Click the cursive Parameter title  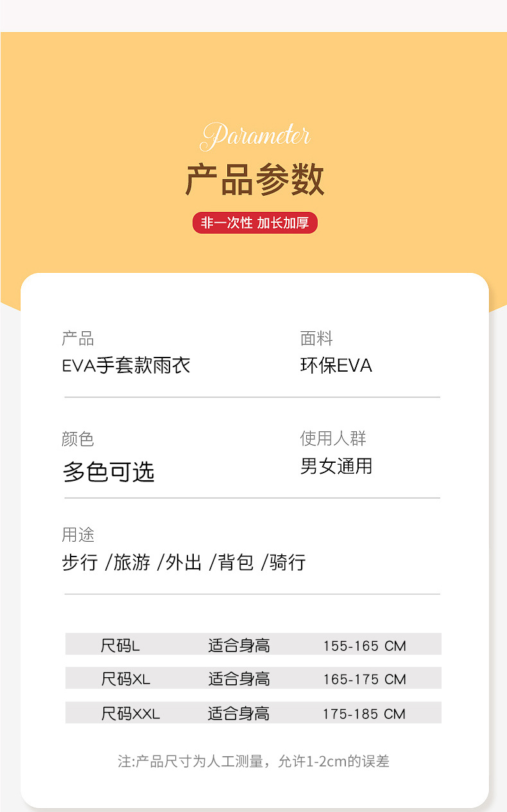coord(255,136)
